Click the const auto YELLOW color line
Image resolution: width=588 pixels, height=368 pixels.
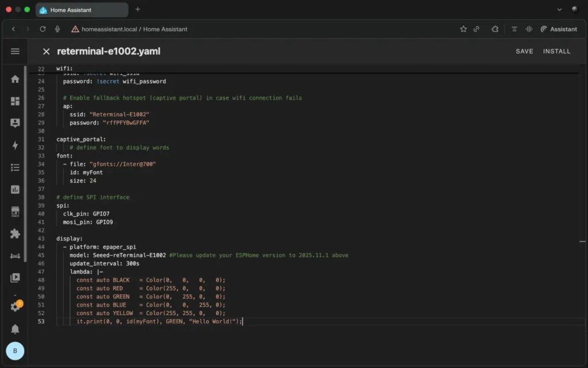click(151, 313)
